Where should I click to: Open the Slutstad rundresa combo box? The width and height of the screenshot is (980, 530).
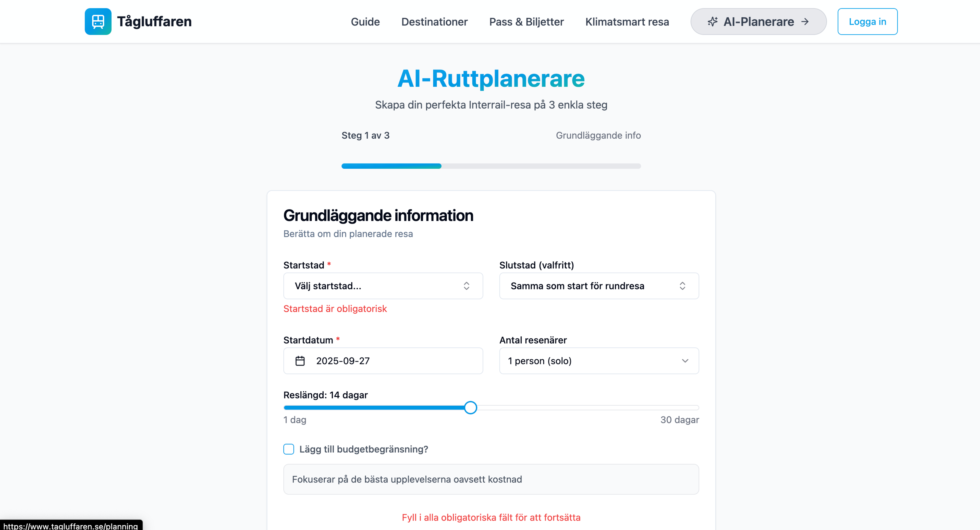click(593, 286)
